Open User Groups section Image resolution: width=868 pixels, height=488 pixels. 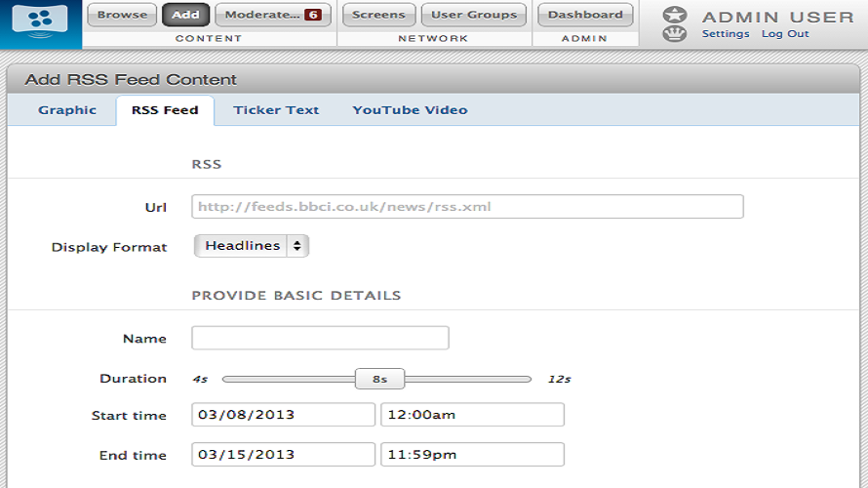tap(473, 15)
